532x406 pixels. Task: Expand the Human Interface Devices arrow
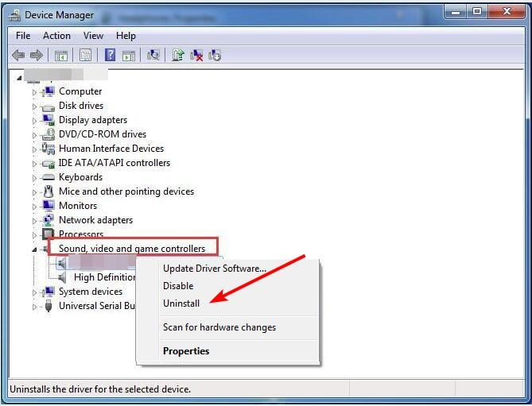(x=34, y=149)
